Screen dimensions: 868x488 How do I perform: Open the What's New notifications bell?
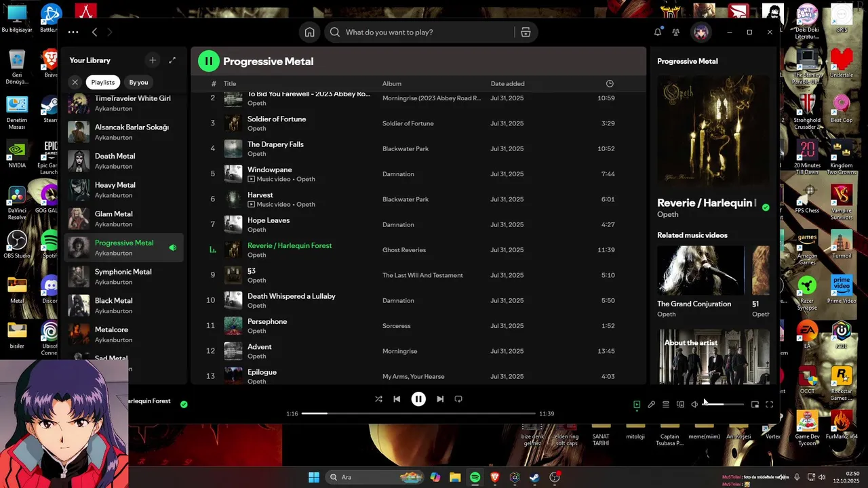(x=657, y=32)
